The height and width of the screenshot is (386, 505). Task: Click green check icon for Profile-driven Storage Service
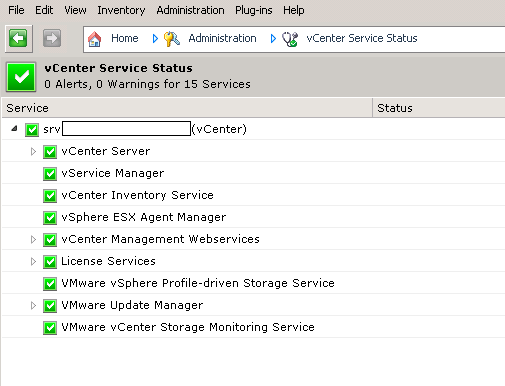pyautogui.click(x=50, y=284)
